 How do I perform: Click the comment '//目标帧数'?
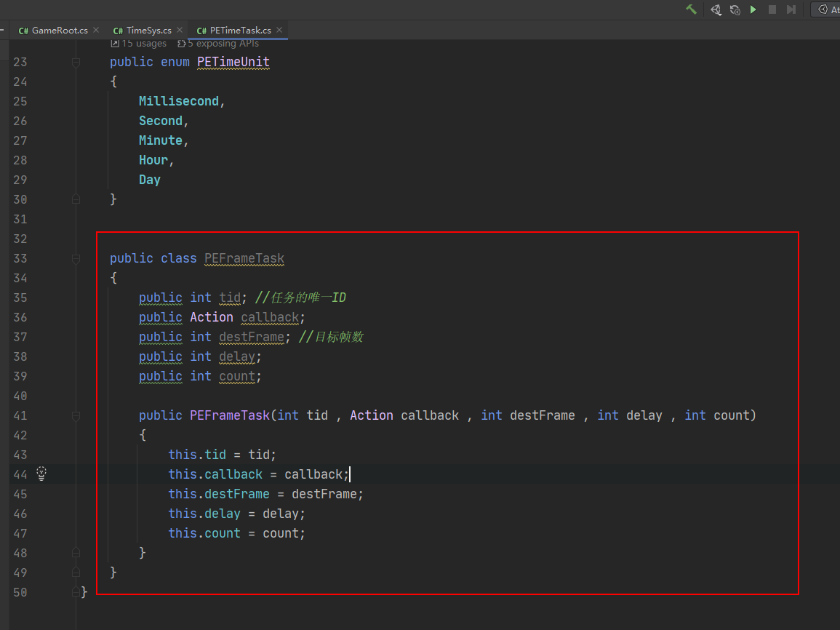pyautogui.click(x=331, y=337)
